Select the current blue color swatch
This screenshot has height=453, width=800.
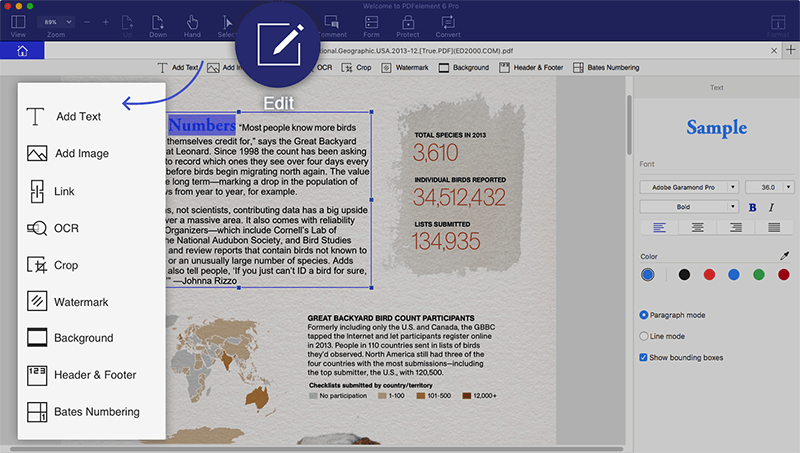647,275
